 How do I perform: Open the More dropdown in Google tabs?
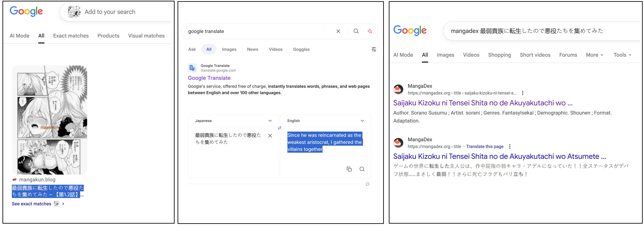pos(594,55)
